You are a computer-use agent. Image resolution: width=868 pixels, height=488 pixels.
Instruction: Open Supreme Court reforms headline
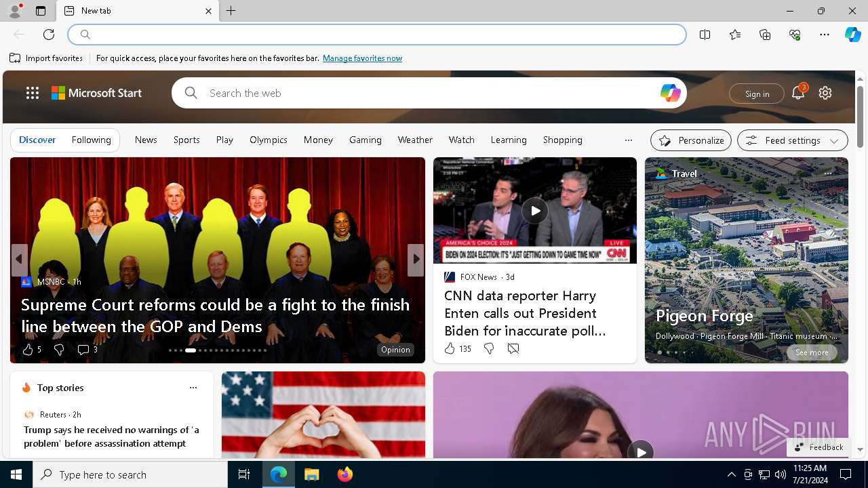tap(216, 315)
